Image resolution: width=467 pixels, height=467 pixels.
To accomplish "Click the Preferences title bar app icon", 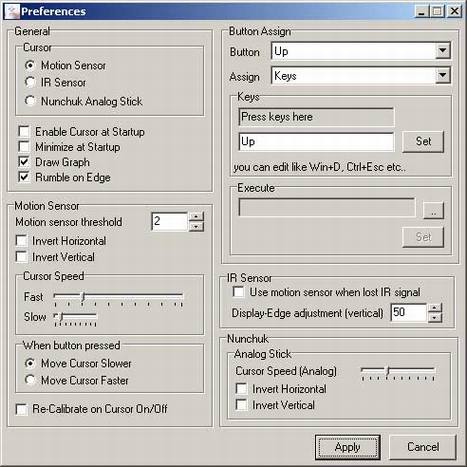I will pos(13,12).
